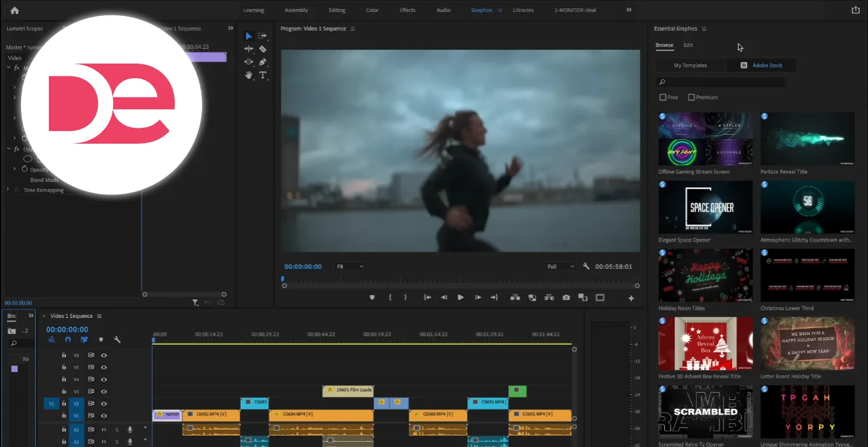868x447 pixels.
Task: Switch to the Audio workspace
Action: pos(444,10)
